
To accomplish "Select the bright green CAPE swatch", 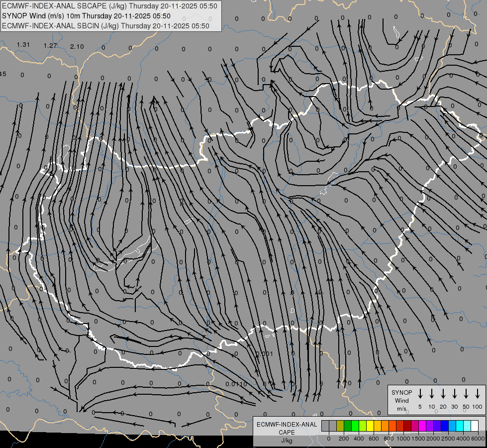I will 355,426.
